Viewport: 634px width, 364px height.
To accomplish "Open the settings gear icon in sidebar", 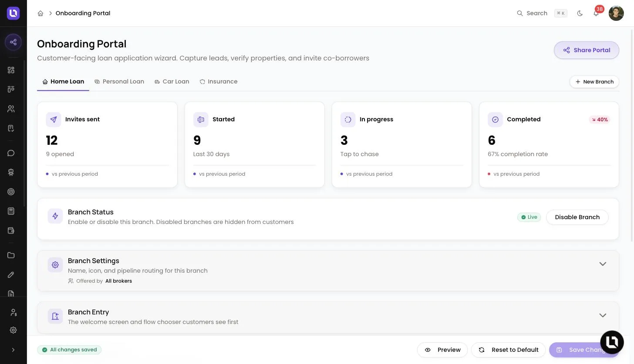I will tap(13, 330).
